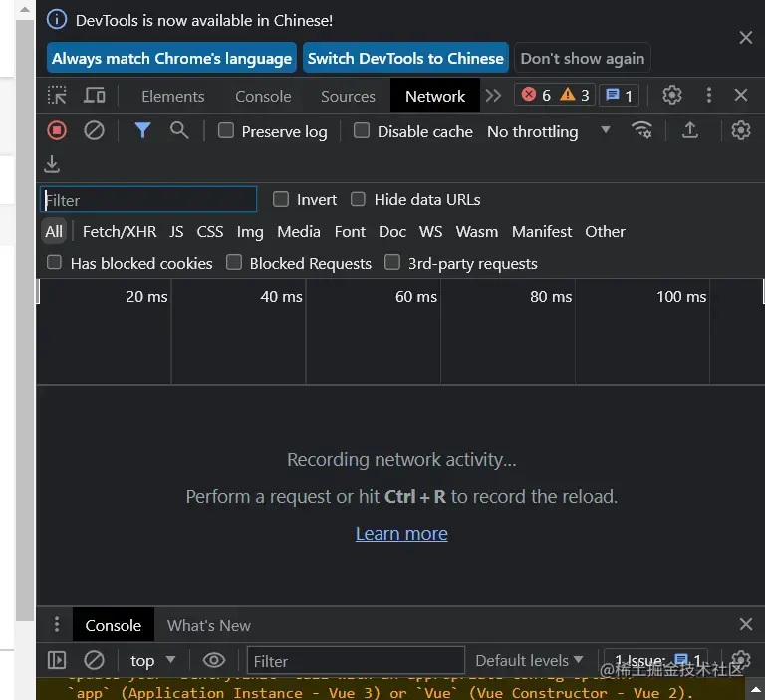Screen dimensions: 765x700
Task: Stop recording network log
Action: pyautogui.click(x=57, y=130)
